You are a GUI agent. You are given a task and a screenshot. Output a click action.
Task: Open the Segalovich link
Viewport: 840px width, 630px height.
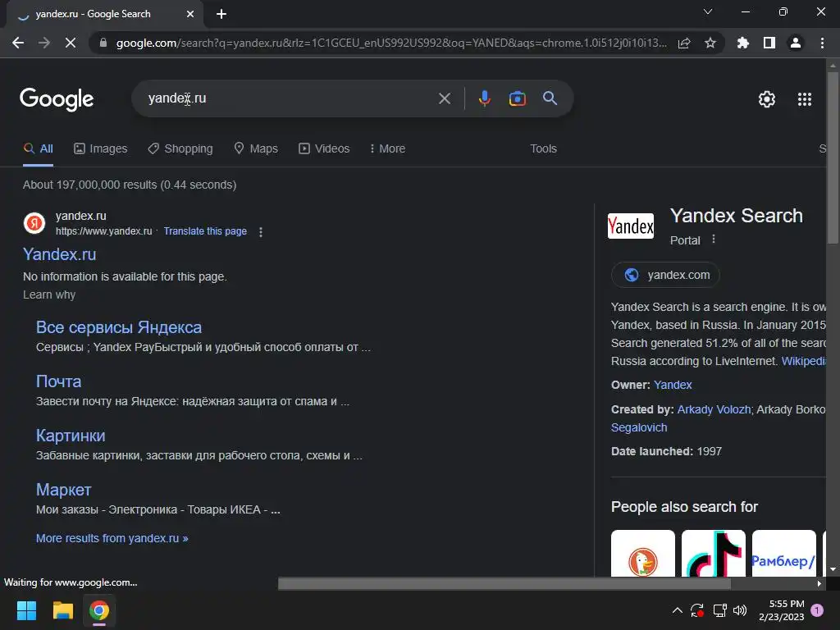click(x=639, y=427)
